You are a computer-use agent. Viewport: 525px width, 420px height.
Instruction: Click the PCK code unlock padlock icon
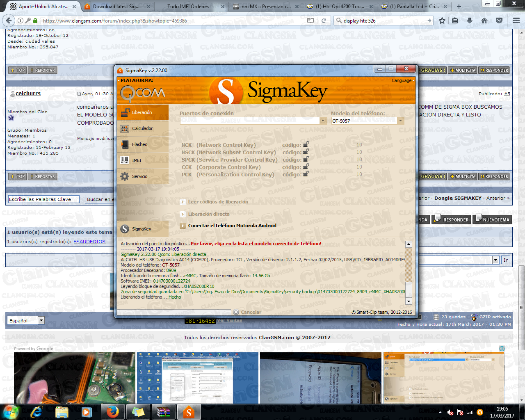click(x=306, y=174)
